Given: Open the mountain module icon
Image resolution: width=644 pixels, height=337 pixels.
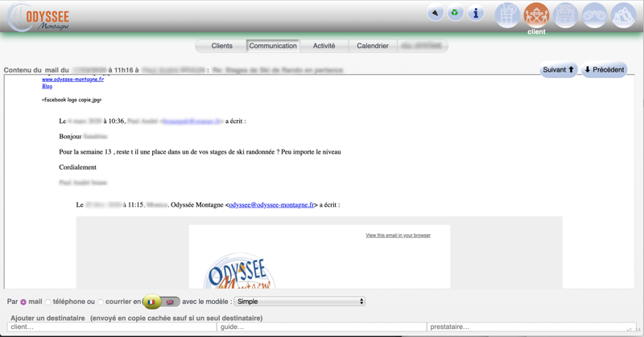Looking at the screenshot, I should pos(623,15).
